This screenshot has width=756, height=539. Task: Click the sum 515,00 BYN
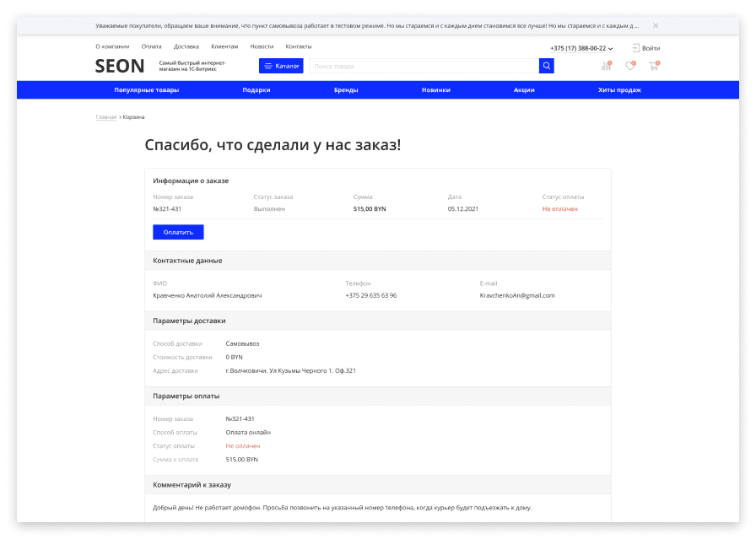(x=370, y=208)
